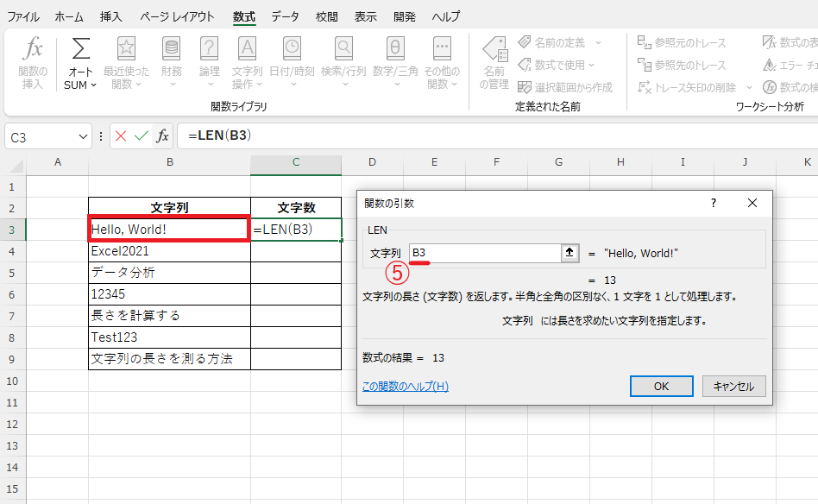Select row 3 header

click(x=12, y=230)
